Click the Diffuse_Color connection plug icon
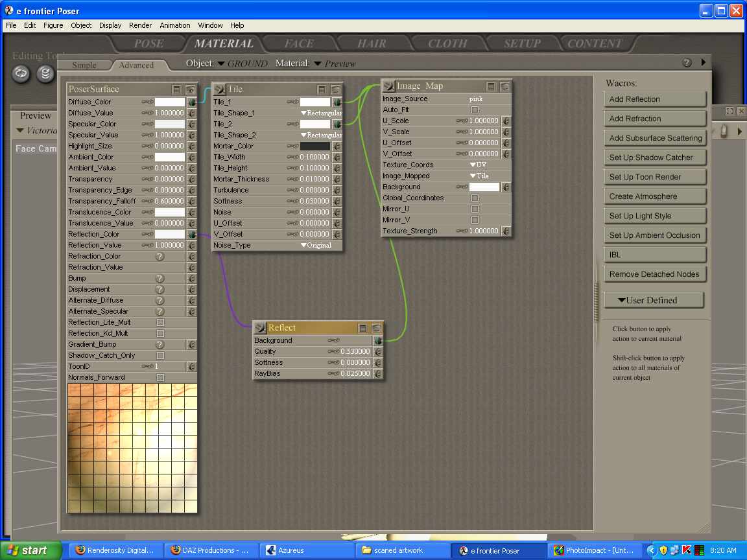The width and height of the screenshot is (747, 560). [192, 102]
